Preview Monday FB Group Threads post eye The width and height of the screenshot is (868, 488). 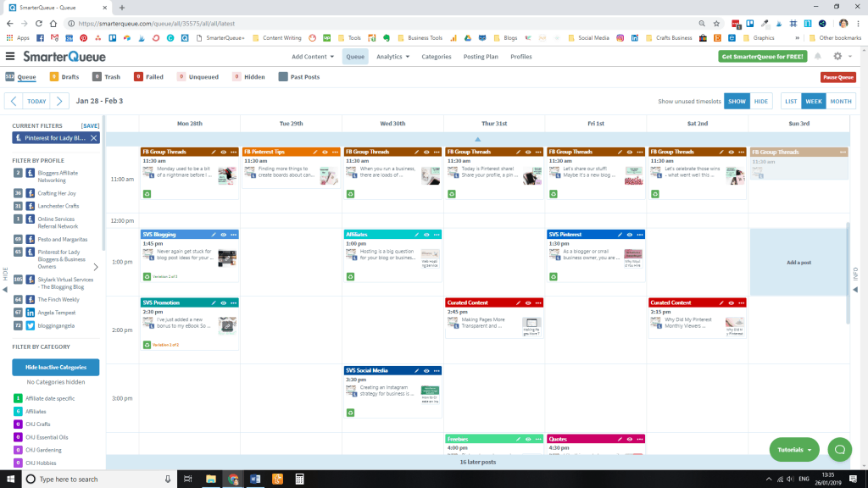224,152
